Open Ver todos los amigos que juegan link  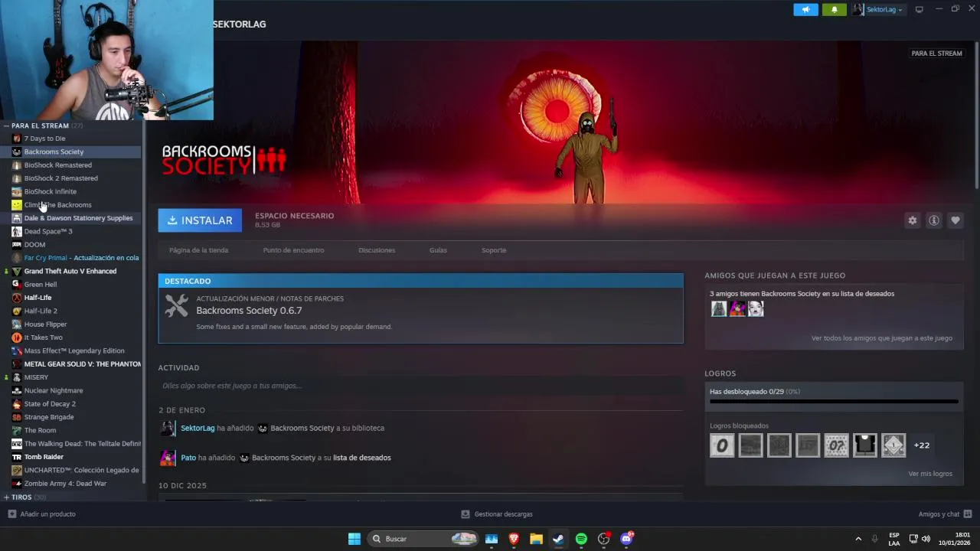(x=882, y=338)
